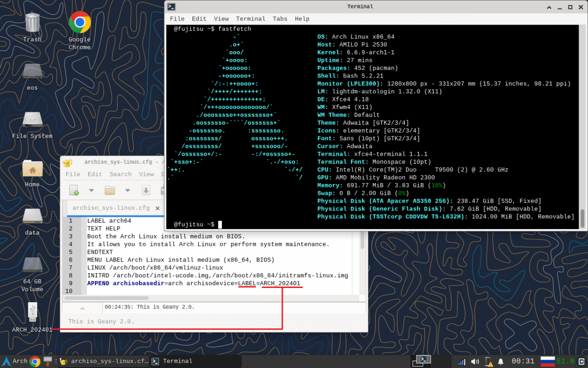Screen dimensions: 588x368
Task: Click the 00:31 panel clock
Action: pos(523,362)
